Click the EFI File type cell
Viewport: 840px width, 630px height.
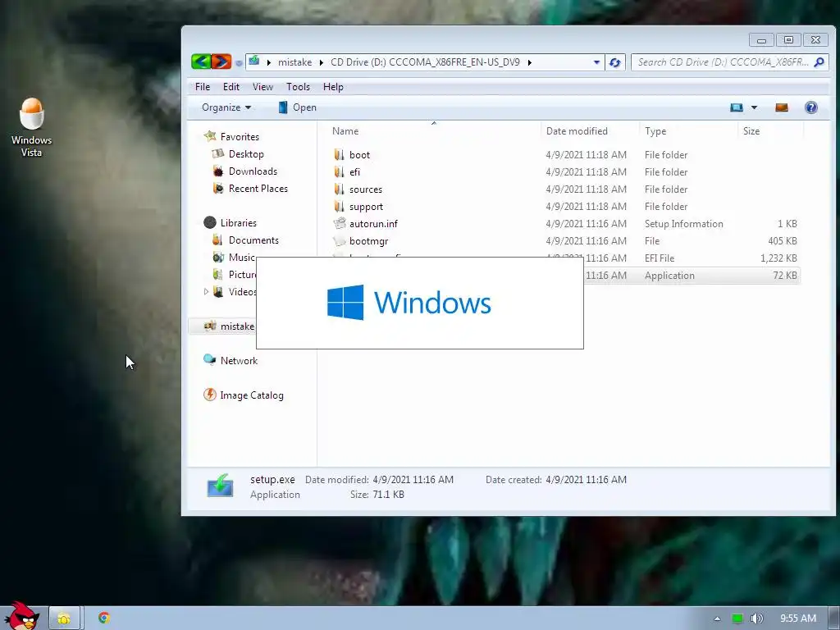pyautogui.click(x=660, y=258)
